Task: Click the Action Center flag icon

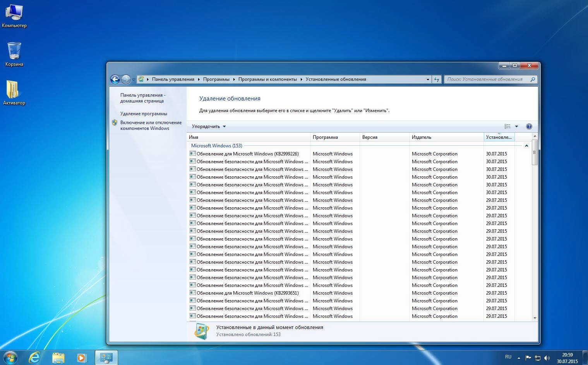Action: coord(528,358)
